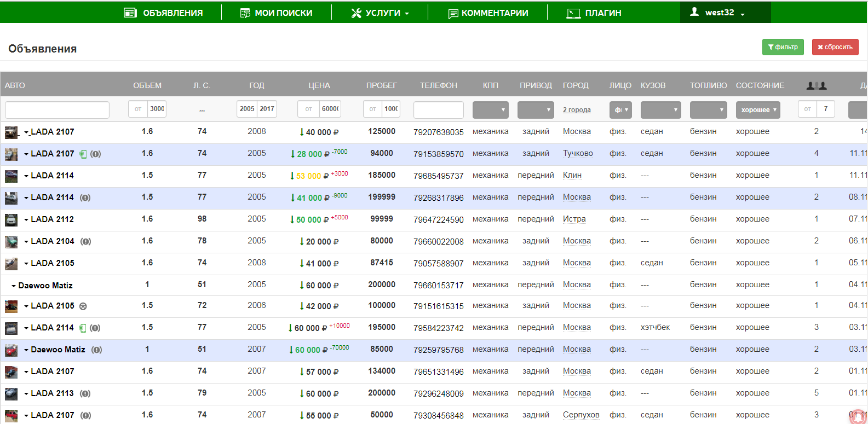Click warning icon beside 2007 Daewoo Matiz

(96, 350)
